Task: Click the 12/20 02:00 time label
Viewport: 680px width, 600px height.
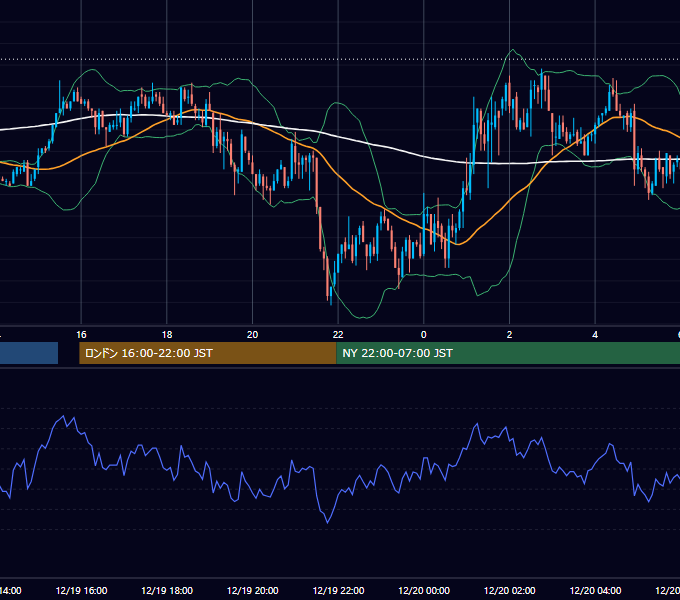Action: click(510, 590)
